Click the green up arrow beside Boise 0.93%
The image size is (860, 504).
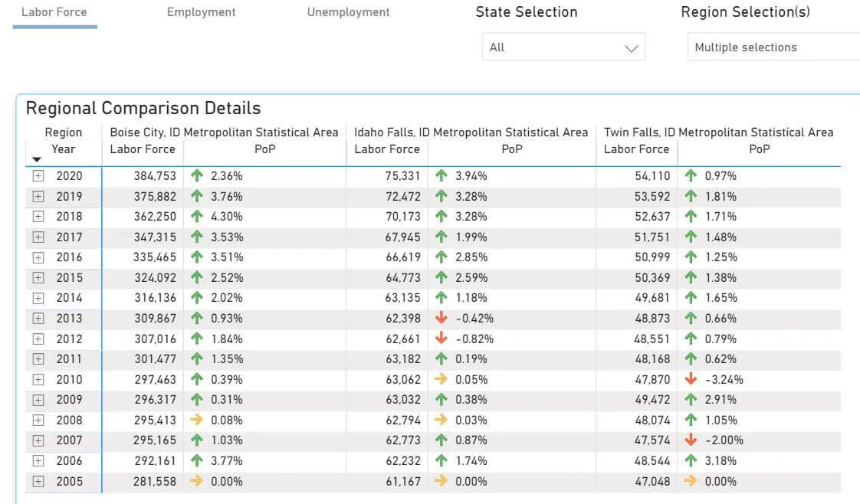[x=197, y=318]
